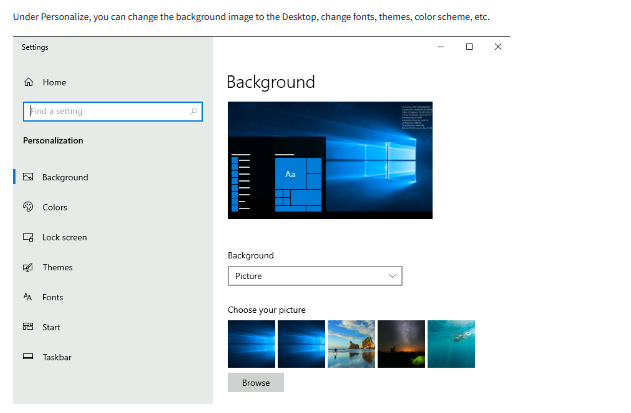
Task: Pick the night sky tent wallpaper thumbnail
Action: click(x=401, y=344)
